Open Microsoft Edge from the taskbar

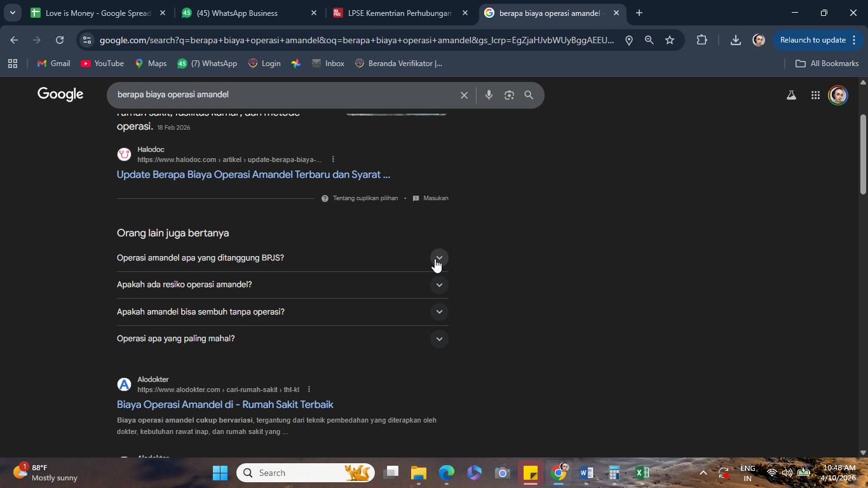coord(447,473)
